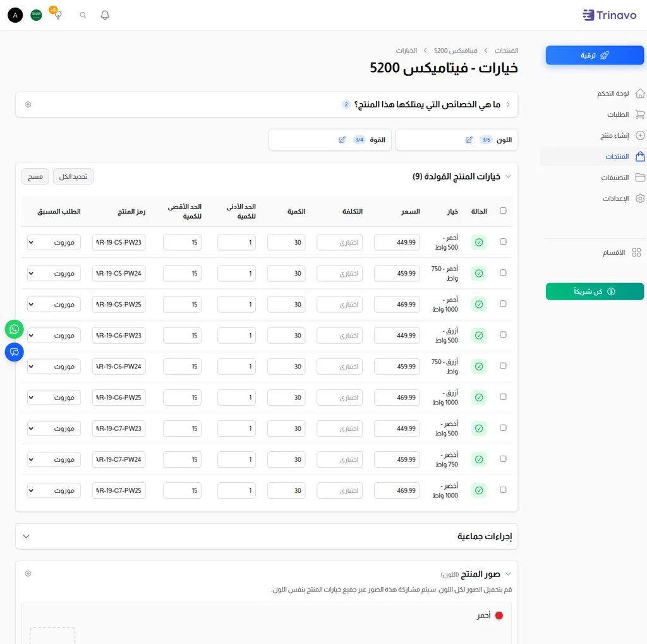Check the AR-19-C5-PW23 row checkbox
This screenshot has height=644, width=647.
tap(503, 241)
